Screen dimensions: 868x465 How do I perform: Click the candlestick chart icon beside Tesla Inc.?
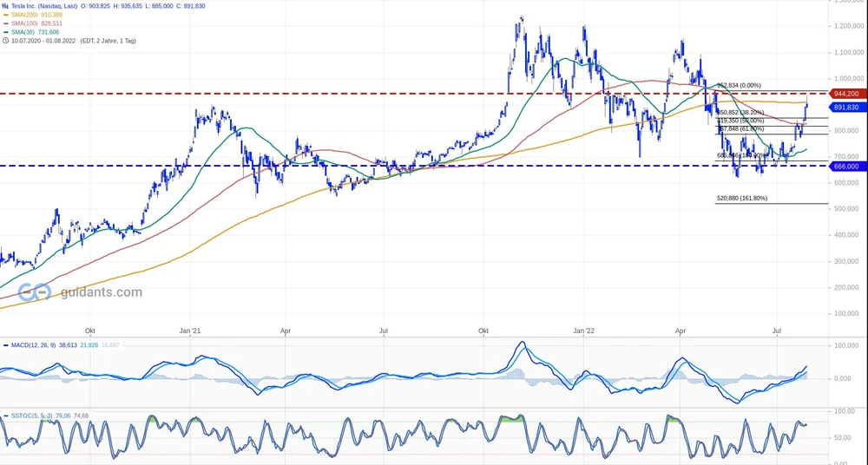tap(6, 5)
